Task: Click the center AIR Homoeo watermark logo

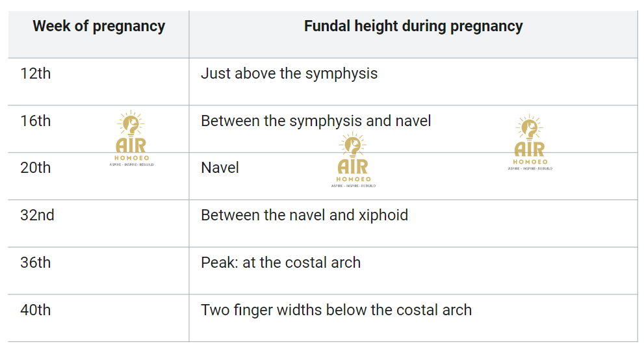Action: click(354, 159)
